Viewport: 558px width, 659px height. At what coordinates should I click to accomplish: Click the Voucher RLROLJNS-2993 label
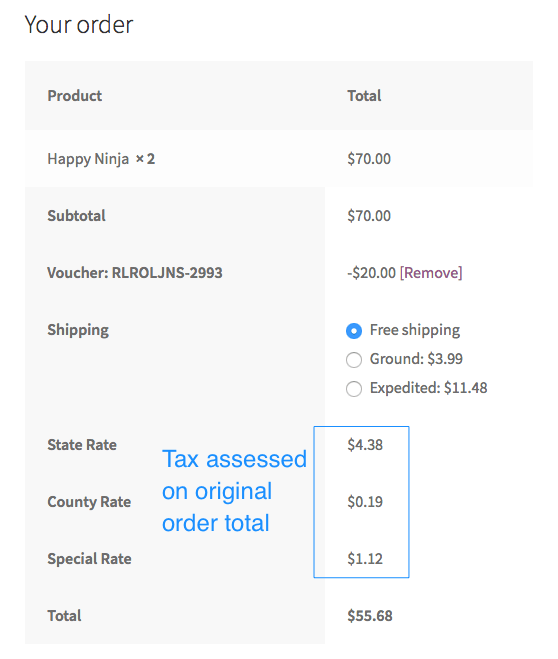coord(135,273)
